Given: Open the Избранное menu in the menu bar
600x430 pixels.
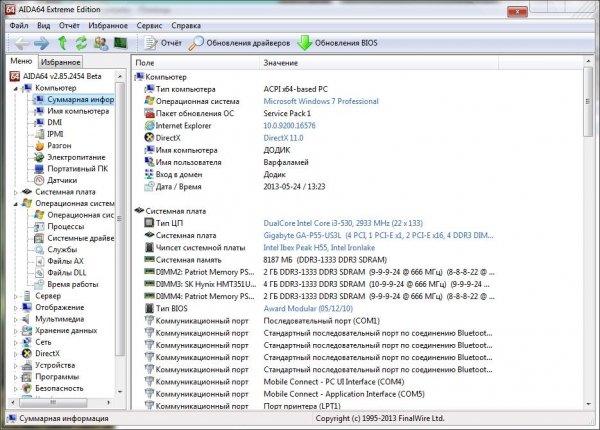Looking at the screenshot, I should [108, 26].
